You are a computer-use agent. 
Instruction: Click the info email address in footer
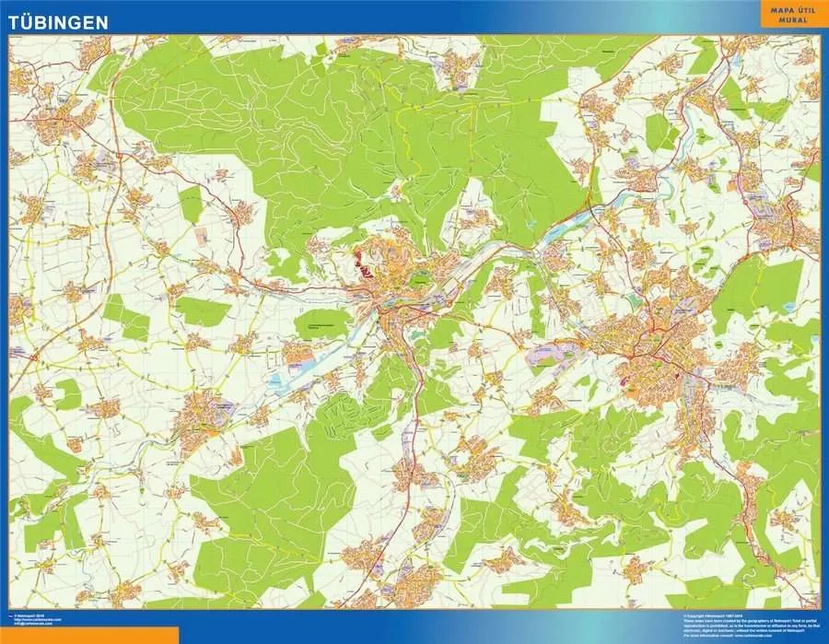pos(33,624)
